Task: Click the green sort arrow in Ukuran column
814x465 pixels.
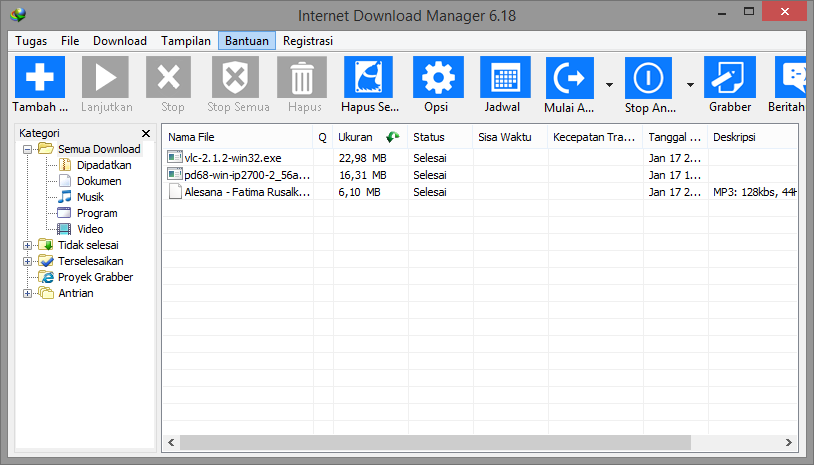Action: [x=392, y=137]
